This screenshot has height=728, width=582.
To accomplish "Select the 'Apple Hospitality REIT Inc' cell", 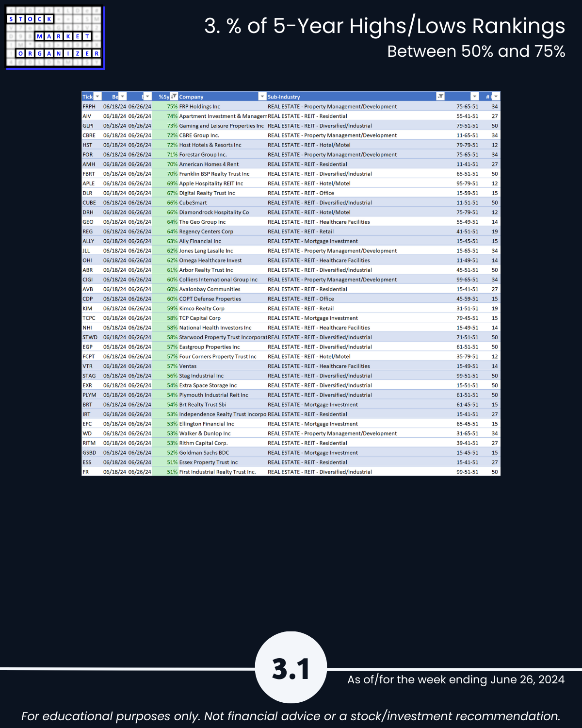I will coord(223,183).
